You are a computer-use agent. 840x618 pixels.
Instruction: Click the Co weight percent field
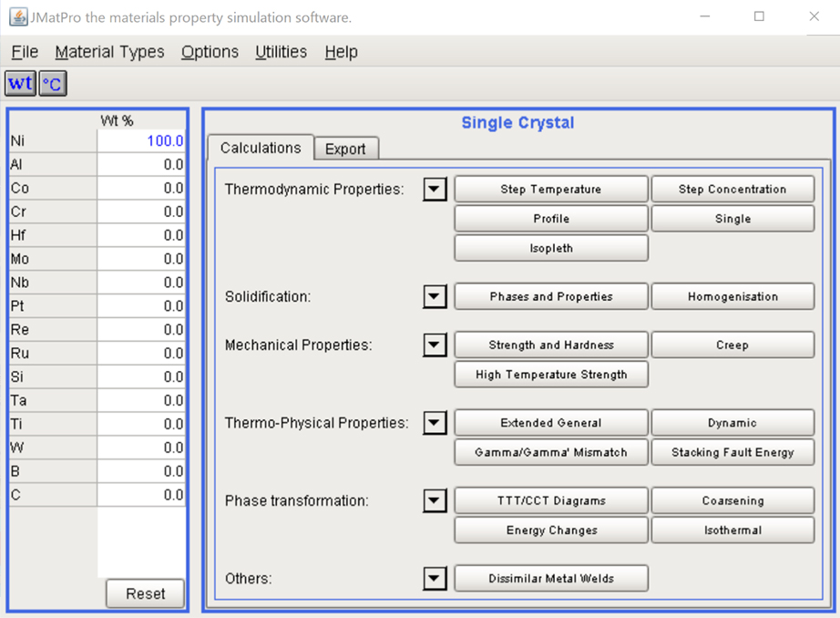tap(141, 188)
